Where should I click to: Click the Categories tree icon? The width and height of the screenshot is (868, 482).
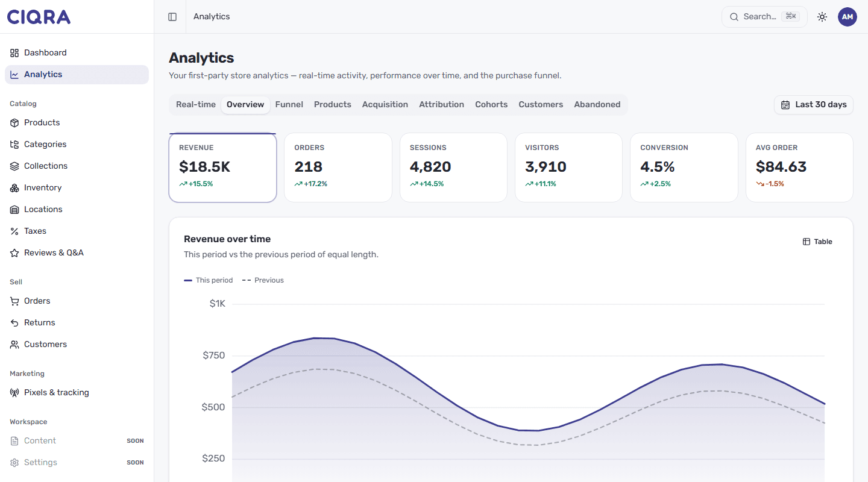pos(14,145)
